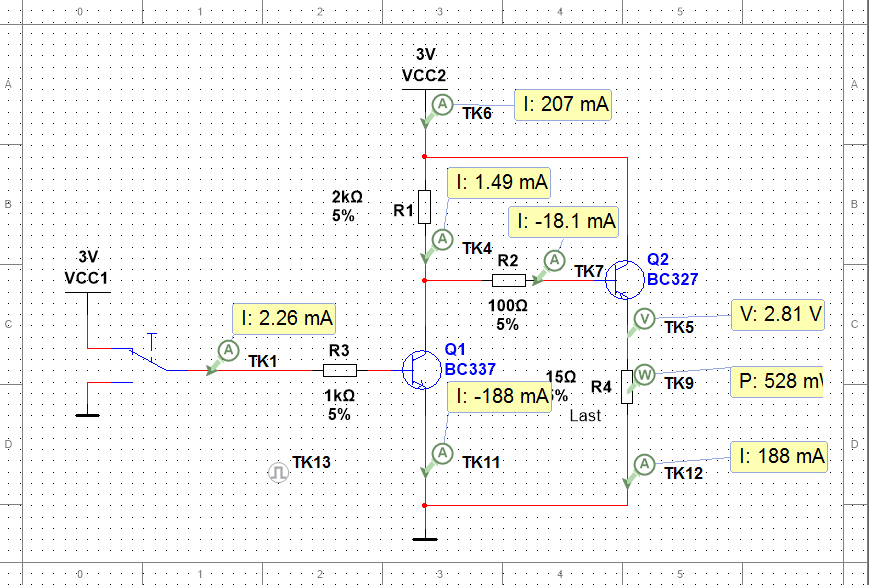Click the -18.1 mA reading box
This screenshot has width=869, height=585.
(x=563, y=222)
